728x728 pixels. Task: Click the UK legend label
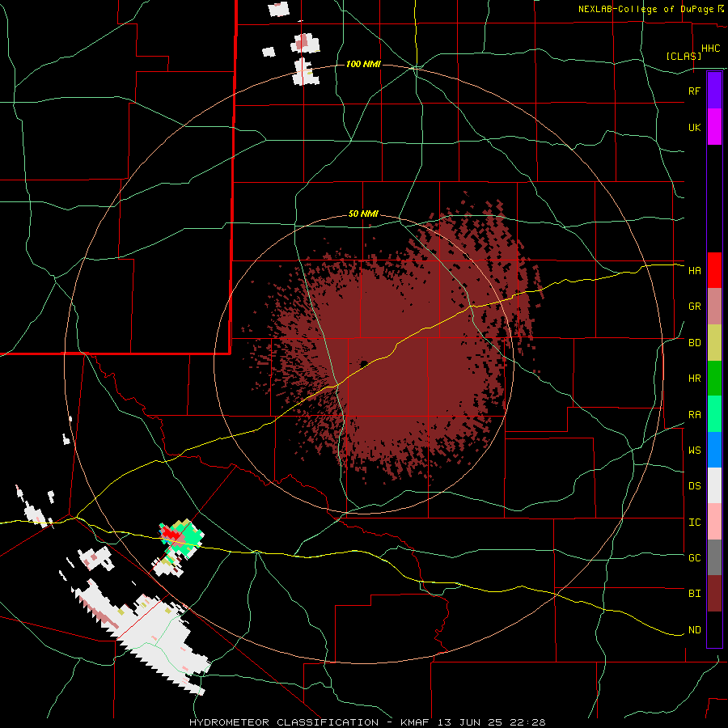[694, 127]
